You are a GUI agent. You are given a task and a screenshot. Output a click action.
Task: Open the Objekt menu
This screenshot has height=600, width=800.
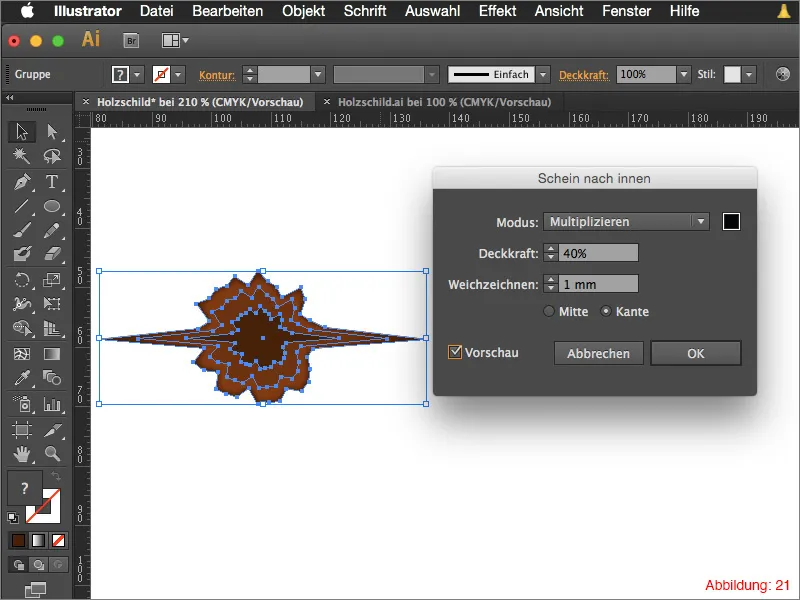click(x=304, y=11)
